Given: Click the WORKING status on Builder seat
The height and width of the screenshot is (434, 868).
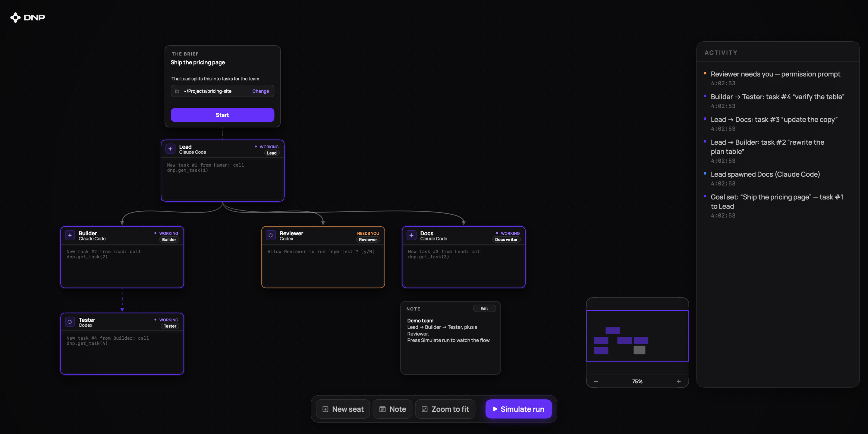Looking at the screenshot, I should pyautogui.click(x=166, y=234).
